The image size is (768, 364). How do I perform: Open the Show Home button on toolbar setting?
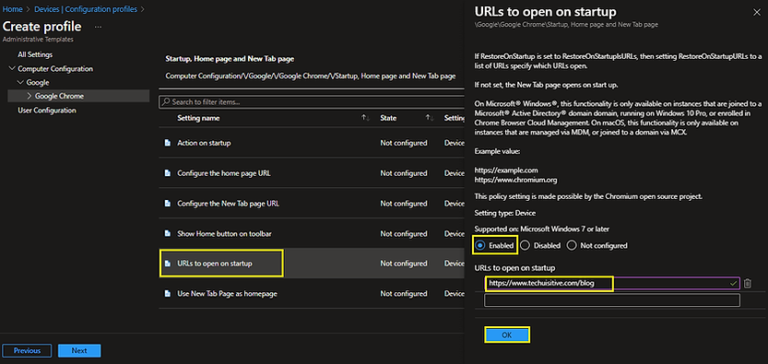coord(224,234)
